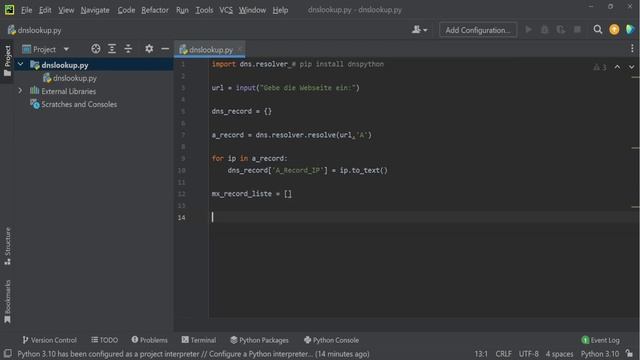The width and height of the screenshot is (640, 360).
Task: Click the Expand All icon
Action: tap(112, 49)
